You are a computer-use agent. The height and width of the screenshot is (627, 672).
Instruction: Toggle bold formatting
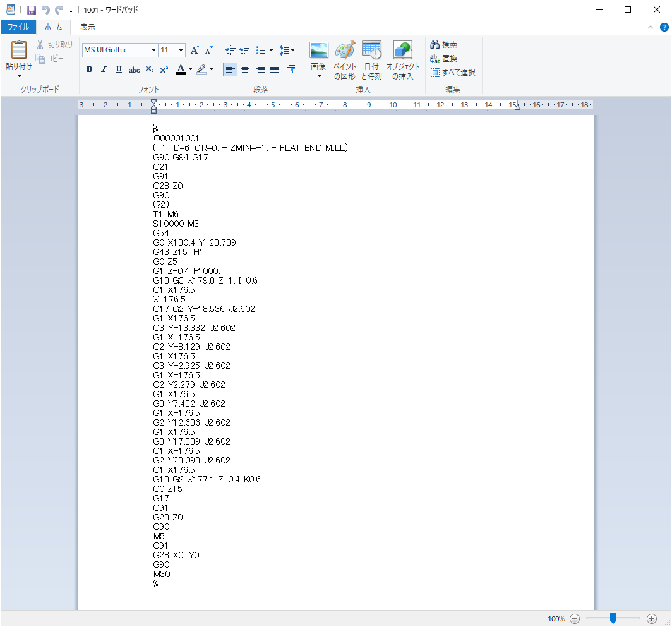coord(89,69)
